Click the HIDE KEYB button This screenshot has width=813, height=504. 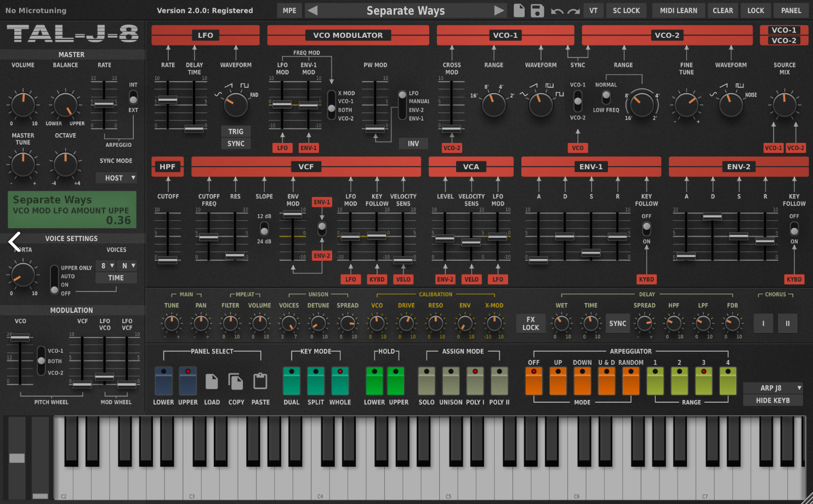tap(773, 400)
